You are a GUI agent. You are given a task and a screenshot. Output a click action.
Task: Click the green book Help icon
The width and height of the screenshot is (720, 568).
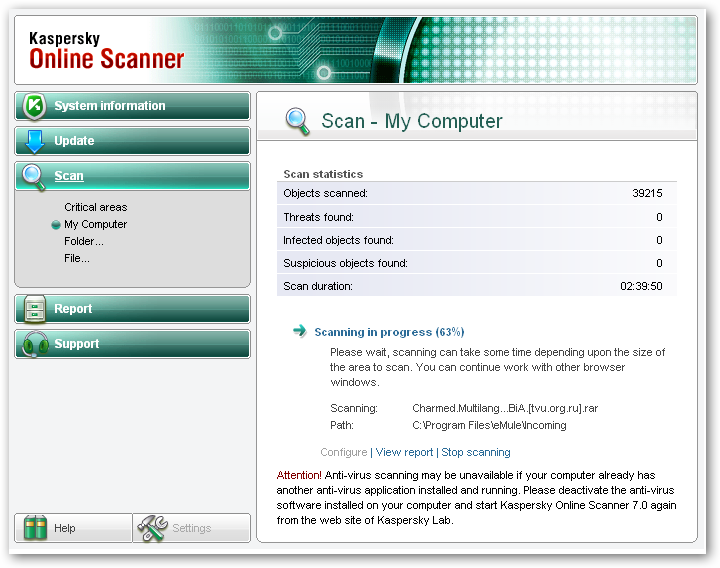coord(35,528)
